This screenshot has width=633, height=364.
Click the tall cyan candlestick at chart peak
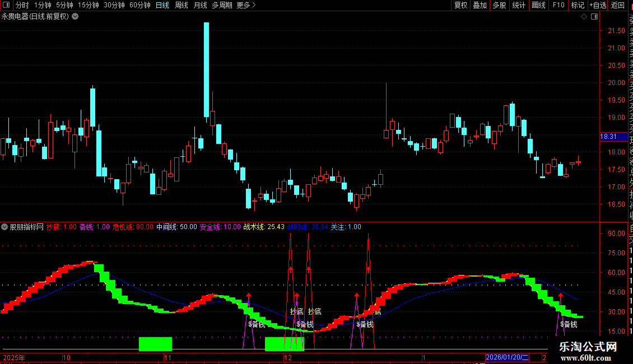pyautogui.click(x=206, y=69)
